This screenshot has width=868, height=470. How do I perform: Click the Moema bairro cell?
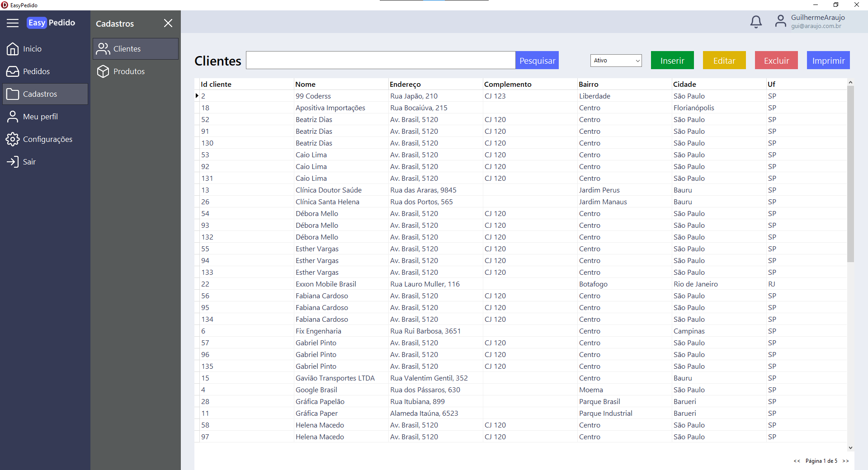point(624,390)
